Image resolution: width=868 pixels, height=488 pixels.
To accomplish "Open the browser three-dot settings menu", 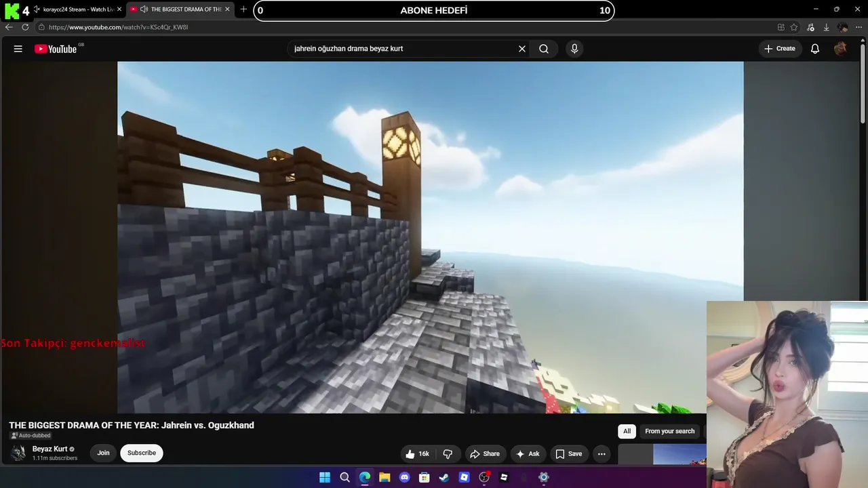I will pos(858,27).
